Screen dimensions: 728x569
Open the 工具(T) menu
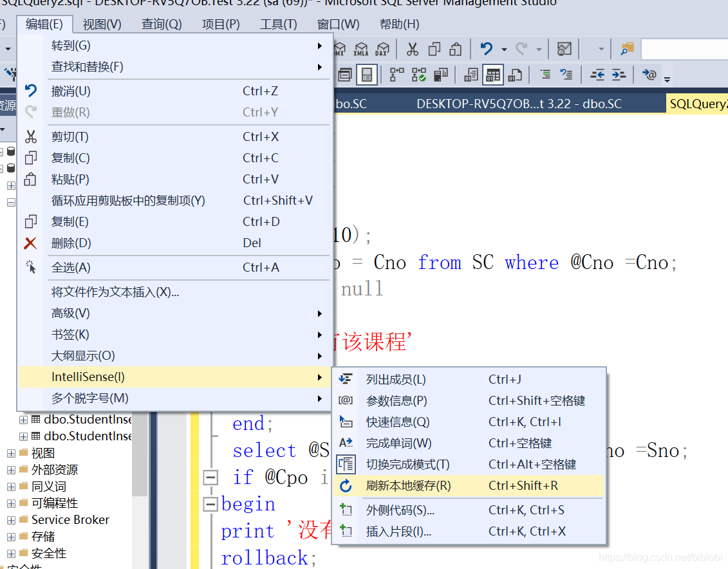click(279, 24)
